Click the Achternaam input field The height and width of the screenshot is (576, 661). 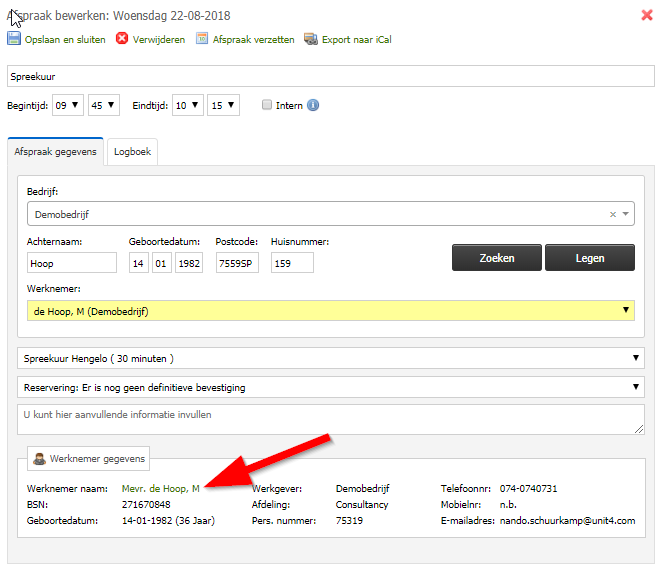point(72,263)
